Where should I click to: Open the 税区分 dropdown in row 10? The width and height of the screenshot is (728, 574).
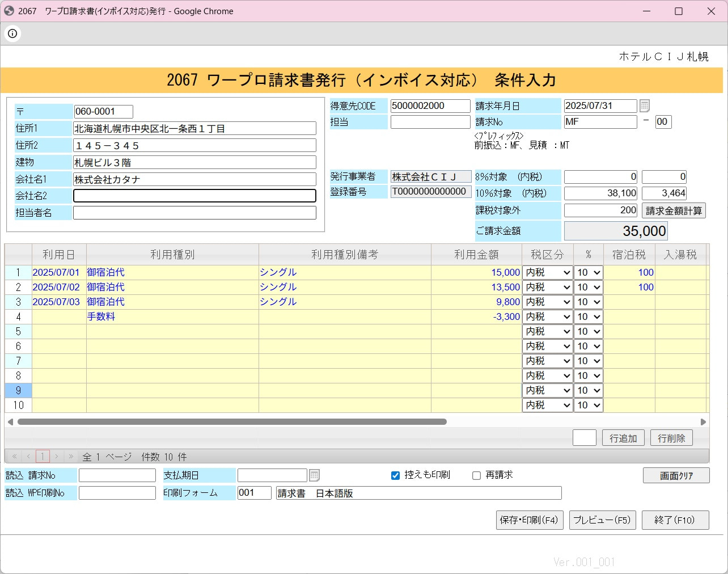[x=547, y=405]
